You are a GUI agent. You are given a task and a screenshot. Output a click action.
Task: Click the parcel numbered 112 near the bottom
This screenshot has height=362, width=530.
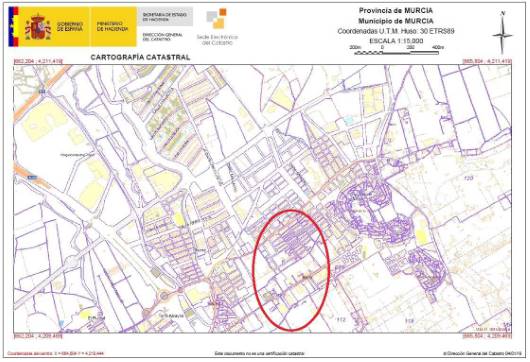341,319
